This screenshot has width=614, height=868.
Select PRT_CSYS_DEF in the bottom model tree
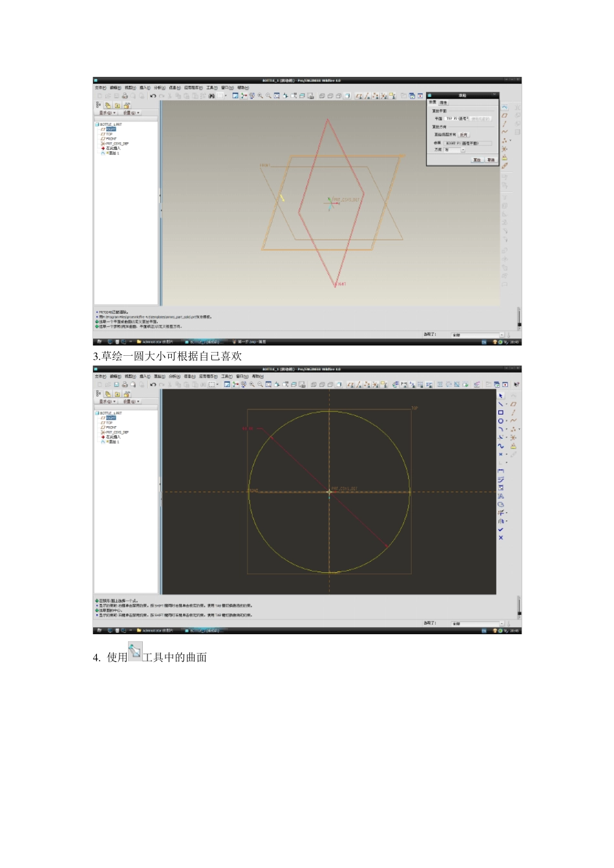click(117, 432)
